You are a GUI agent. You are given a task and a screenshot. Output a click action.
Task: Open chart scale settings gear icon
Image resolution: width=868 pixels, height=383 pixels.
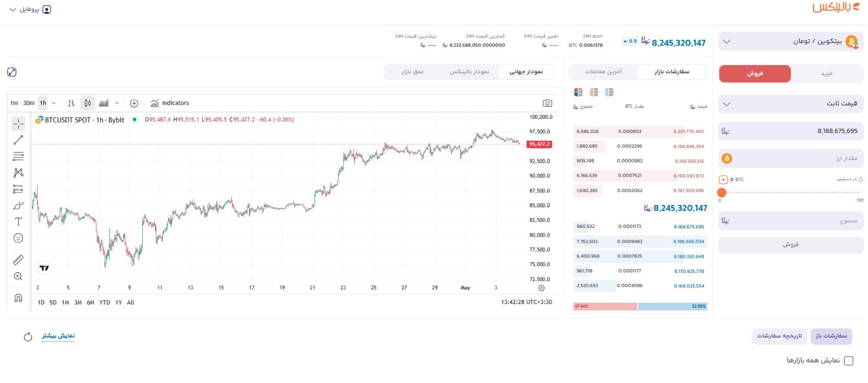(541, 288)
